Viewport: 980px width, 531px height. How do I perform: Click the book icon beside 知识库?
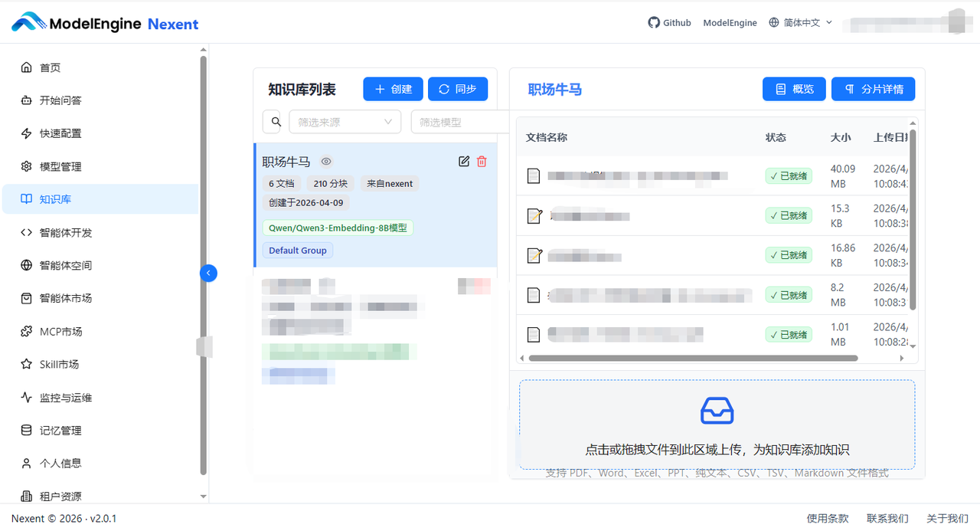pos(27,199)
